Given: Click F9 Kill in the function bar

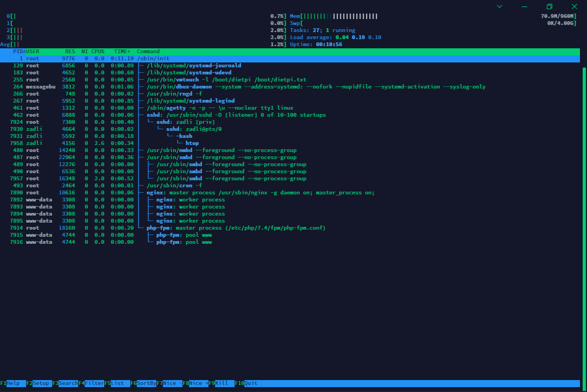Looking at the screenshot, I should click(221, 383).
